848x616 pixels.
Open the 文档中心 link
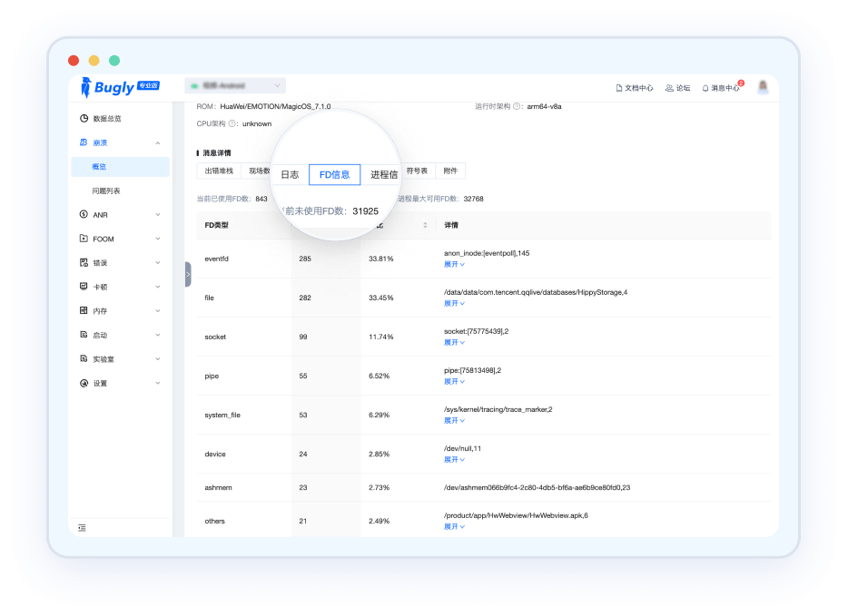pos(634,88)
